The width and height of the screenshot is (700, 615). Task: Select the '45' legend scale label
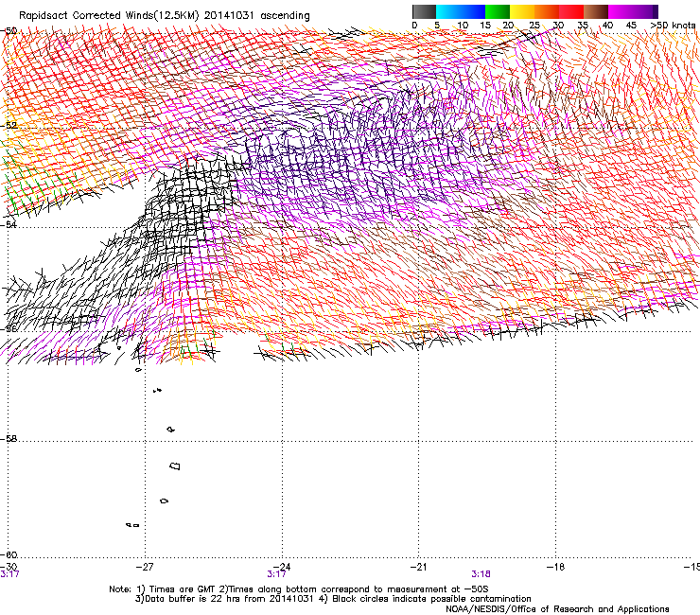pos(631,26)
